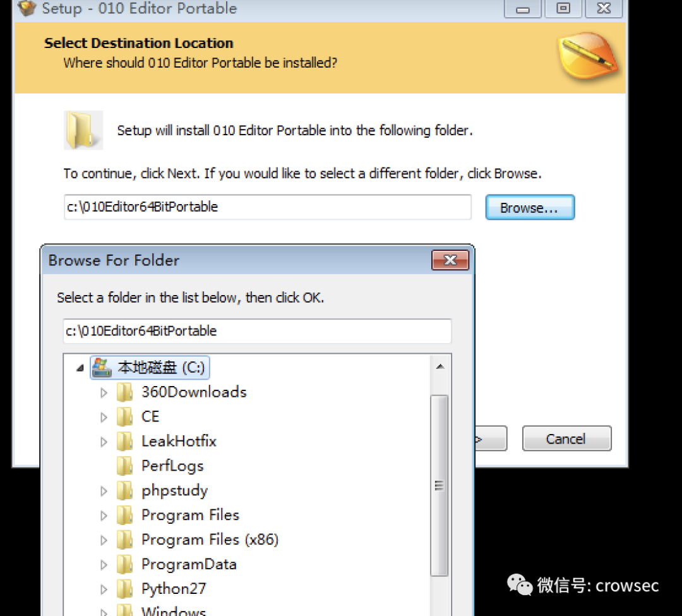
Task: Close the Browse For Folder dialog
Action: click(x=450, y=260)
